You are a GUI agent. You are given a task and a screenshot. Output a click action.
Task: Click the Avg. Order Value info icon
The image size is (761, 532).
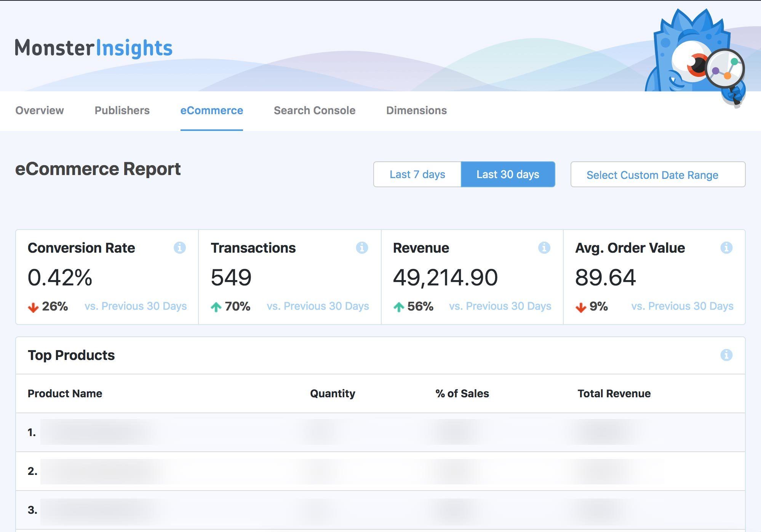coord(726,248)
